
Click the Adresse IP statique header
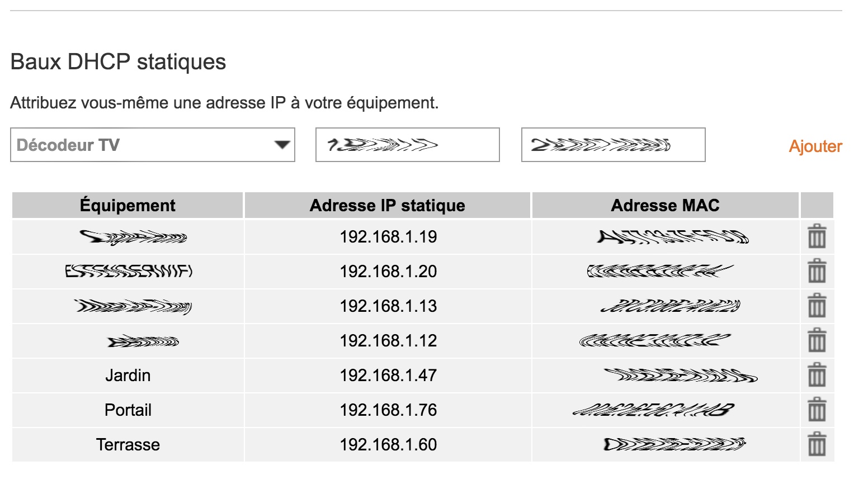(387, 206)
